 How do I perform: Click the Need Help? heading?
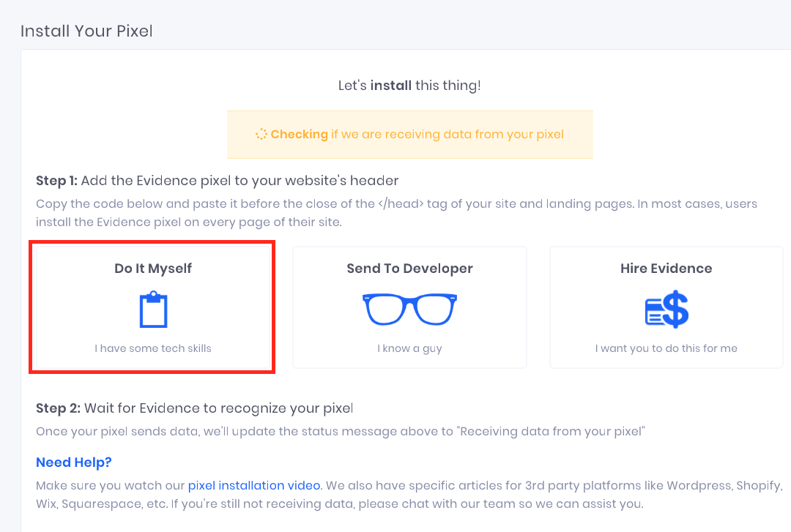click(x=74, y=462)
